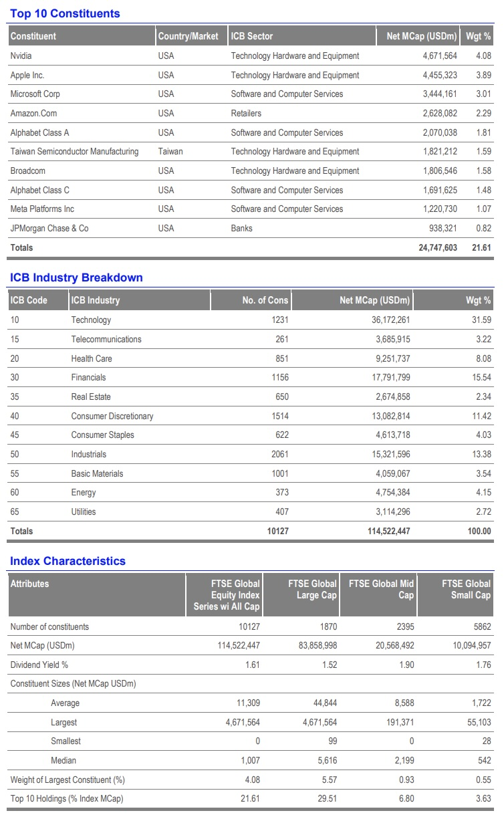Image resolution: width=504 pixels, height=821 pixels.
Task: Click the Index Characteristics heading
Action: point(68,561)
